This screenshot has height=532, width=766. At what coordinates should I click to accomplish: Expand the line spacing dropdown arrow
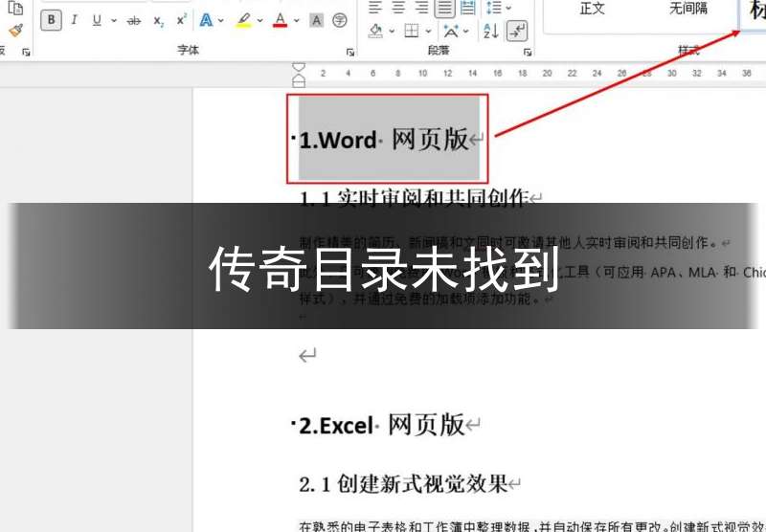(x=508, y=8)
